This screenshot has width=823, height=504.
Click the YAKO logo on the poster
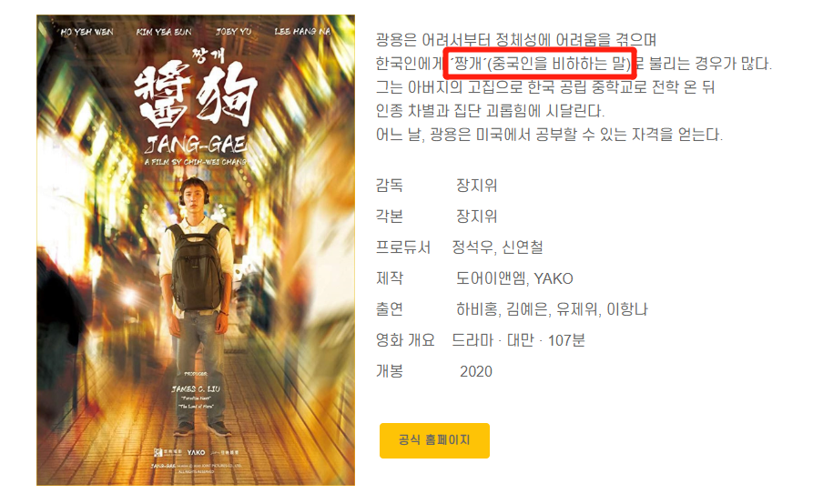196,452
